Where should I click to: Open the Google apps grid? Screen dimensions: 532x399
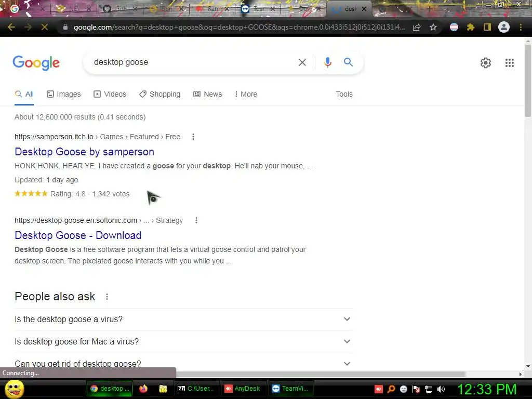[509, 63]
